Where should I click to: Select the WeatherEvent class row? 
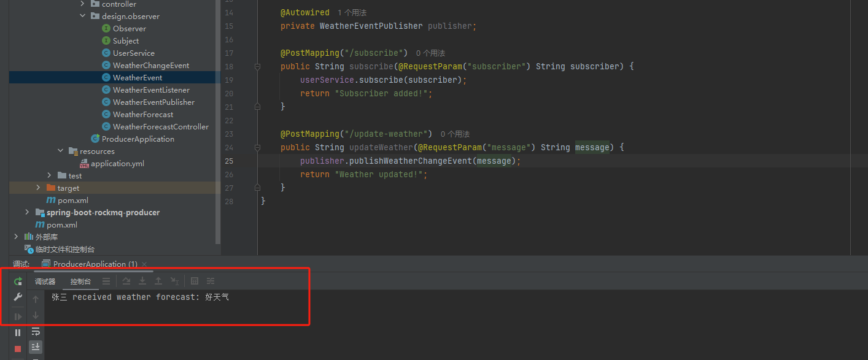115,77
